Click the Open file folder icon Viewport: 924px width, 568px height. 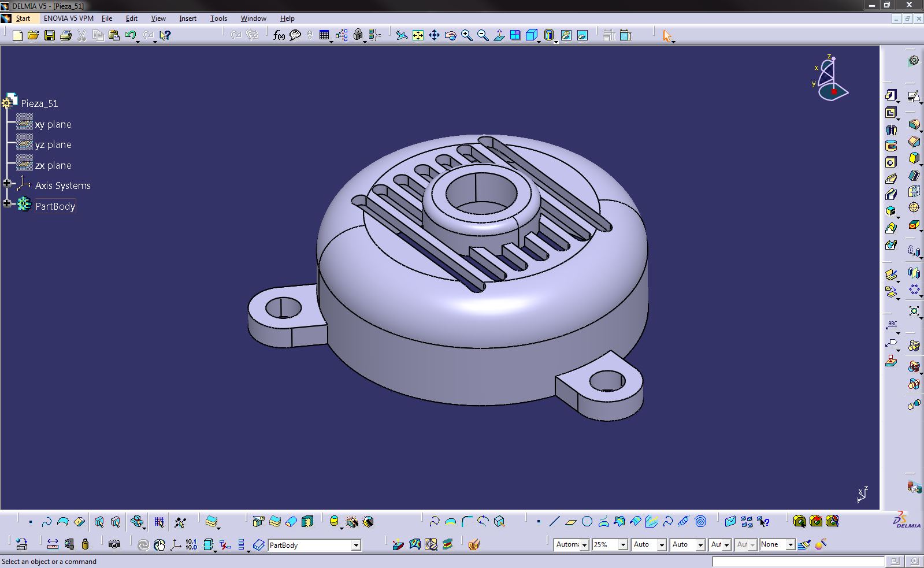pos(33,35)
